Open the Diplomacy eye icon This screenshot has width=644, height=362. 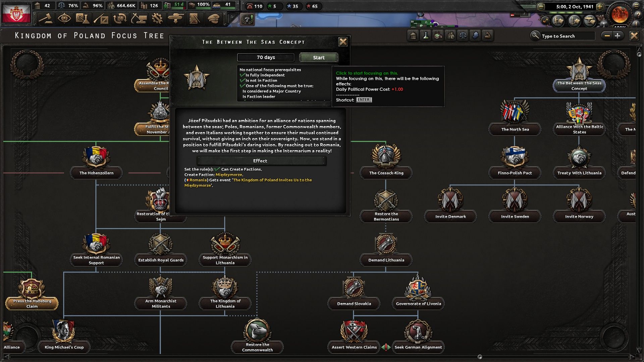(64, 19)
